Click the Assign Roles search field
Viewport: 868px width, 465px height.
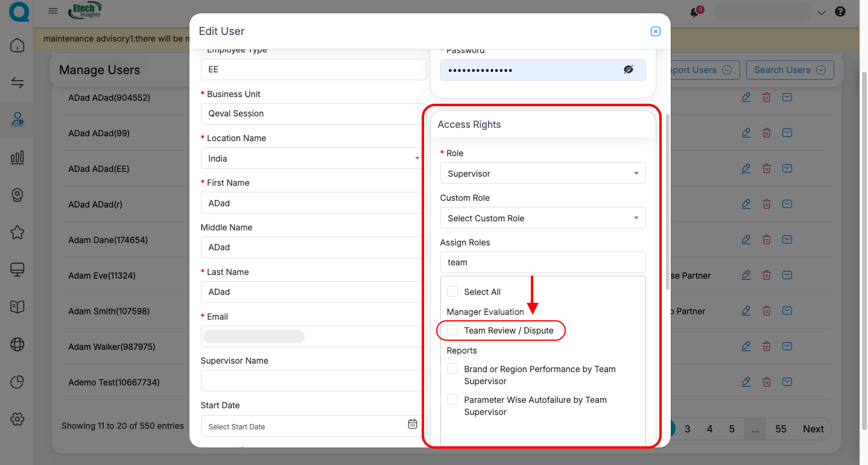click(542, 262)
